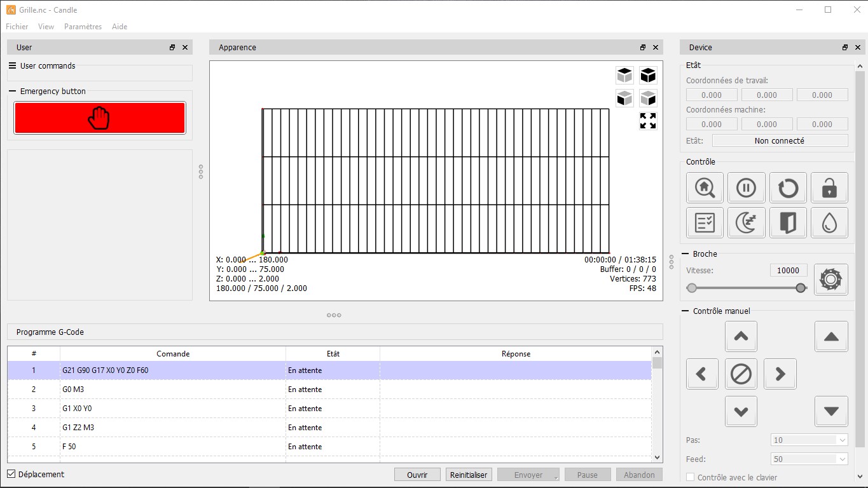868x488 pixels.
Task: Click the Reset circular arrow icon
Action: pos(787,188)
